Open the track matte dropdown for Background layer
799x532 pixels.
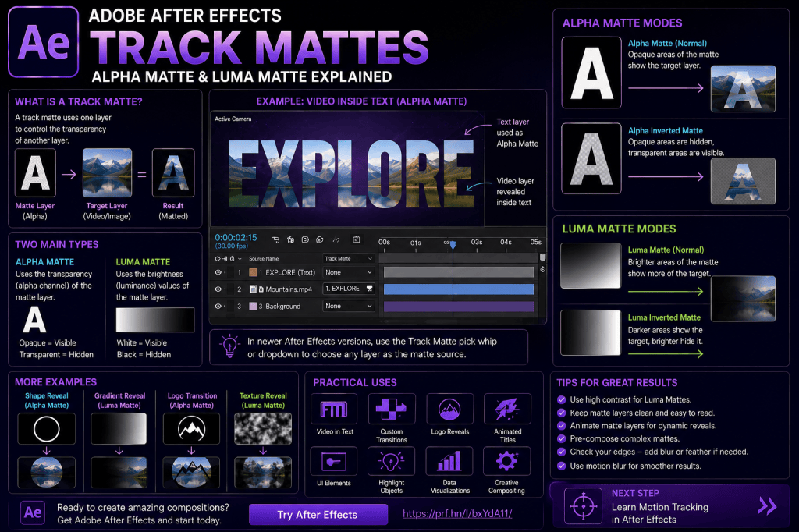349,306
